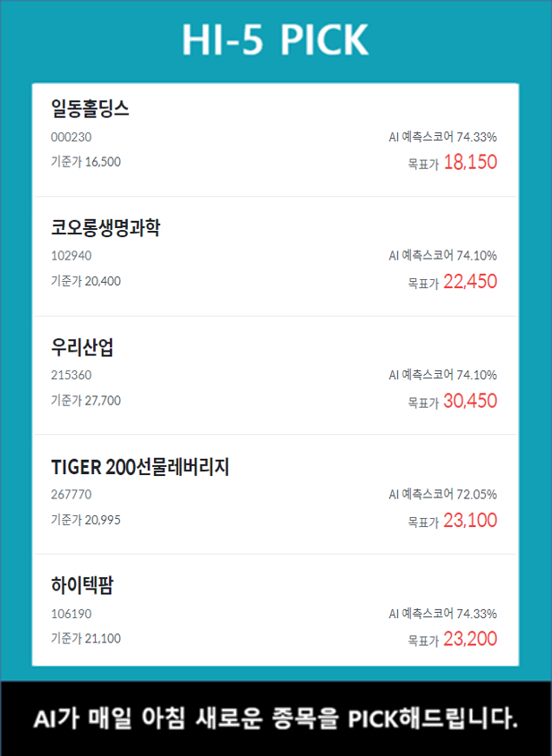Click target price 23,100

pos(470,520)
